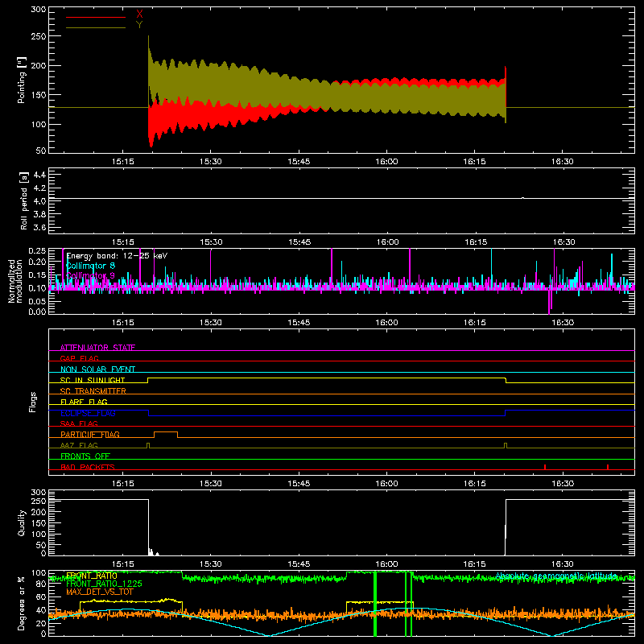Click "16:30" under the modulation plot
Screen dimensions: 644x644
[563, 323]
